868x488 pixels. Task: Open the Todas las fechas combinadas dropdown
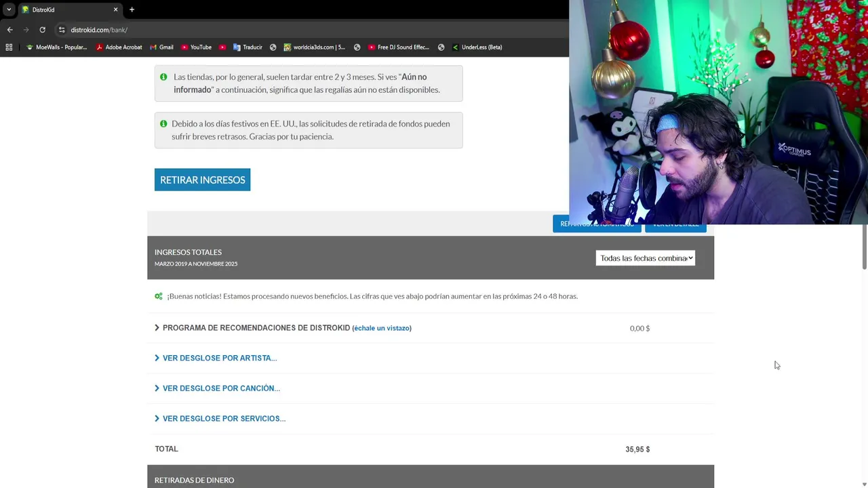[646, 258]
